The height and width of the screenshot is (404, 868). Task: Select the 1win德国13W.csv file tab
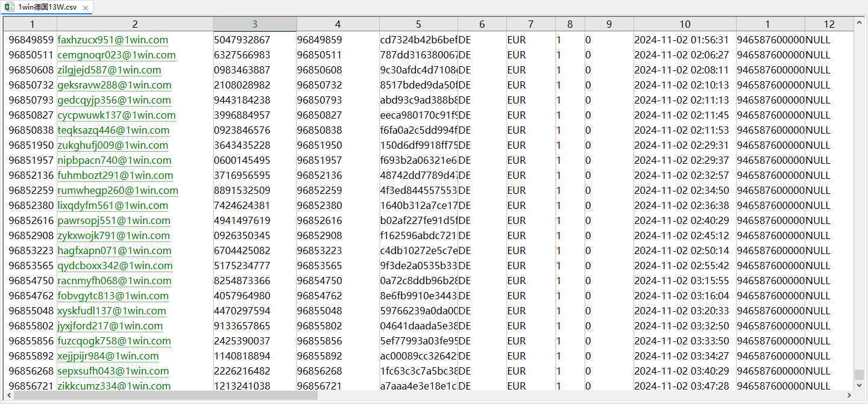tap(47, 7)
